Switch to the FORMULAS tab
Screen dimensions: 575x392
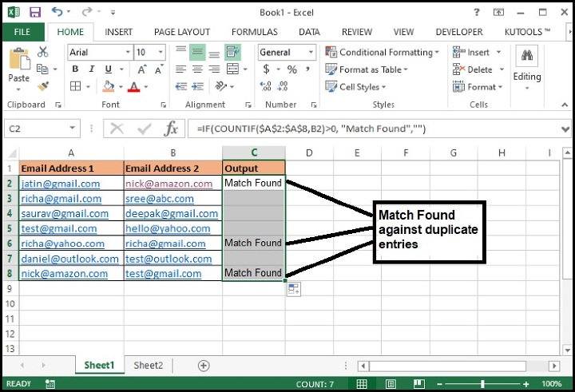pyautogui.click(x=255, y=32)
